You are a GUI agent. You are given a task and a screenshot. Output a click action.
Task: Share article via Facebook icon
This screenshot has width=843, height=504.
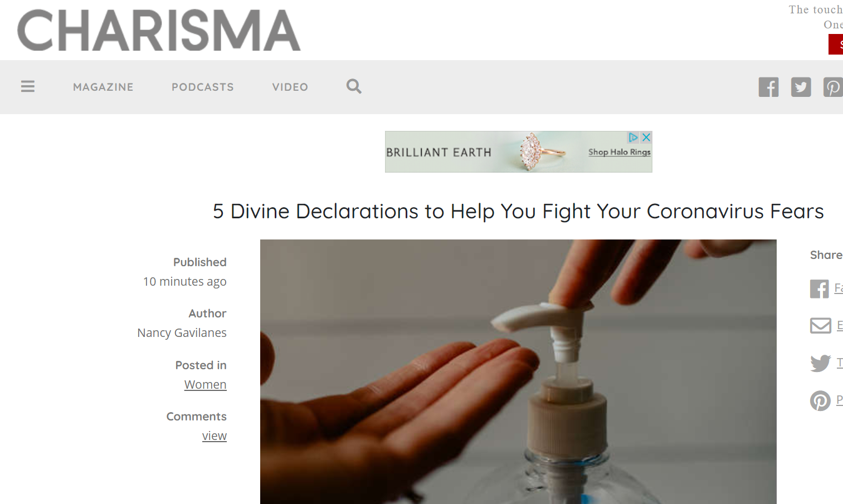[820, 289]
